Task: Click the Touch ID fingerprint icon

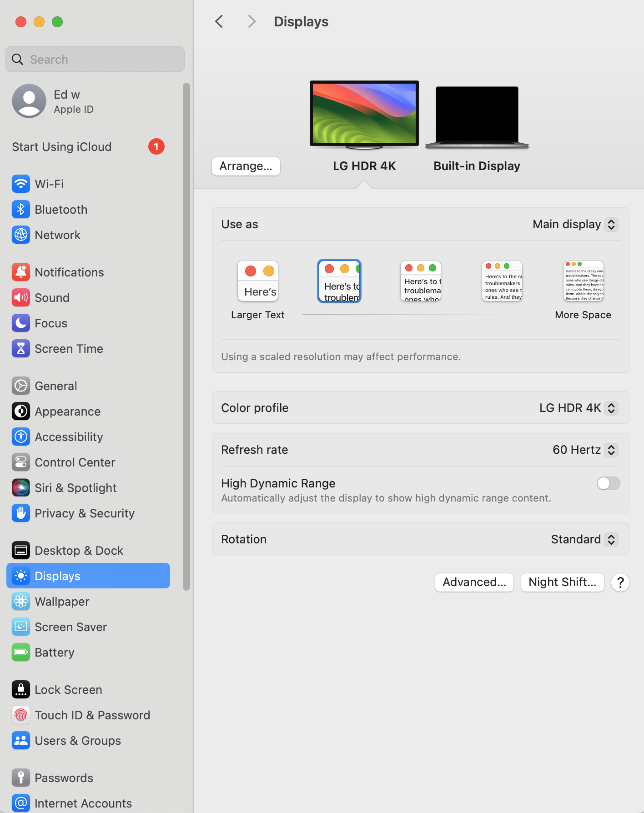Action: coord(21,715)
